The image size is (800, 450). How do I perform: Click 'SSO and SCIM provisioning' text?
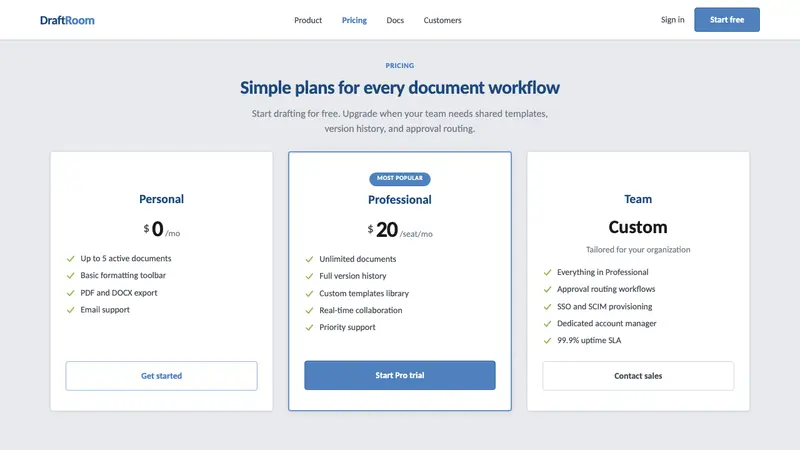coord(605,307)
